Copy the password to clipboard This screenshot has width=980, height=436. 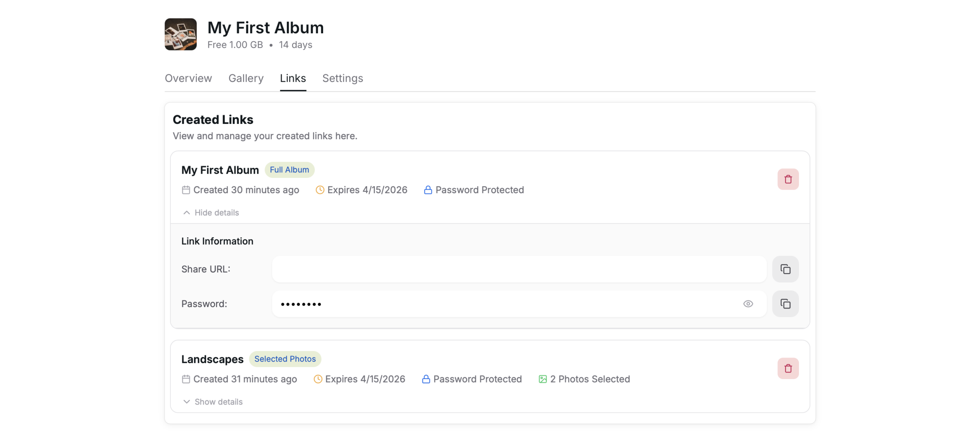pyautogui.click(x=785, y=304)
